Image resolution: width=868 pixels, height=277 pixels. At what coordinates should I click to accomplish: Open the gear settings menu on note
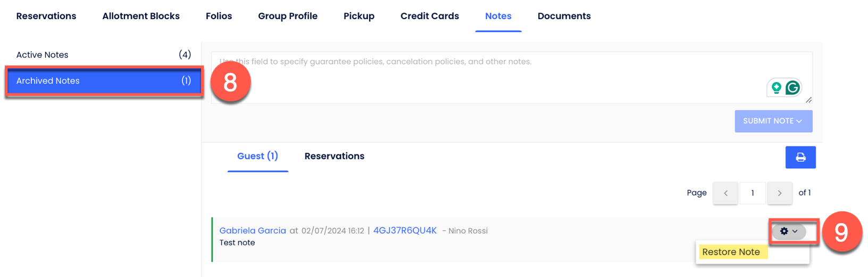tap(788, 231)
